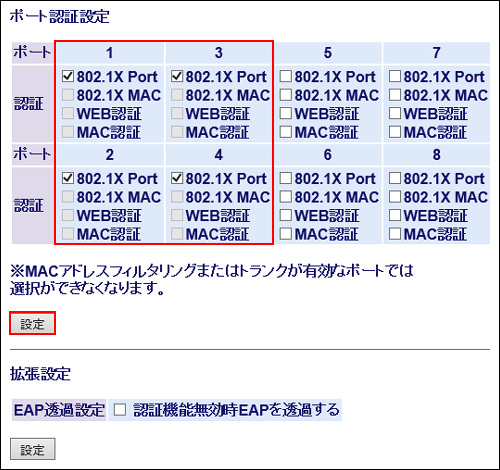This screenshot has width=500, height=470.
Task: Click disabled WEB認証 checkbox for port 3
Action: click(x=177, y=113)
